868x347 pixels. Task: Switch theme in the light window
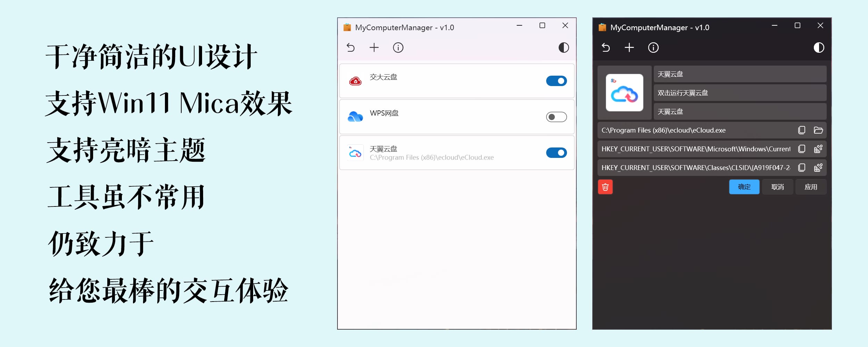pyautogui.click(x=564, y=48)
